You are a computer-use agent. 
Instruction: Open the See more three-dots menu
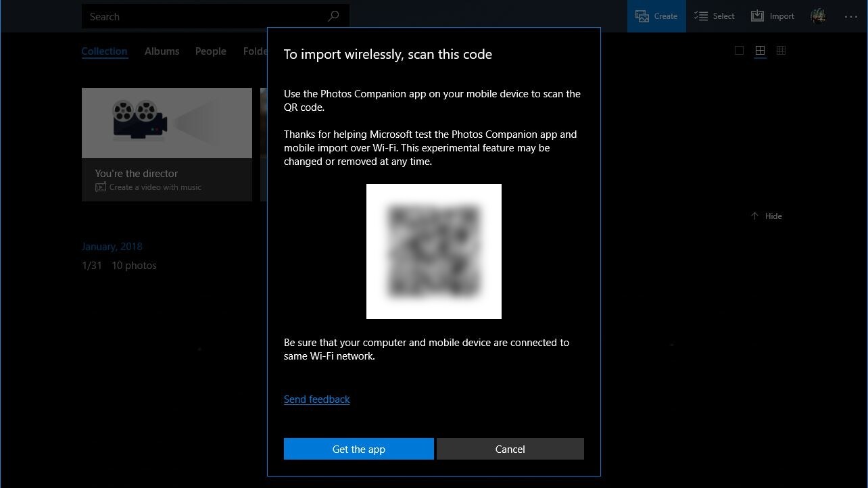(x=851, y=16)
